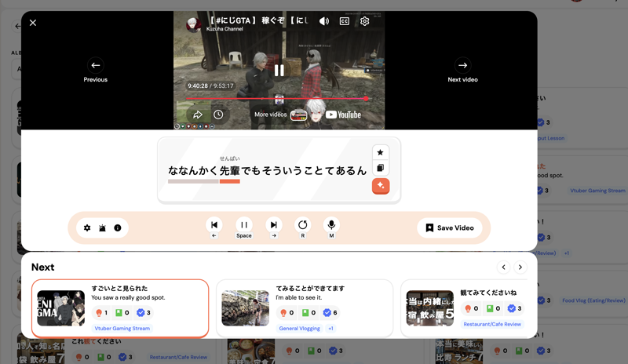Mute the YouTube player volume
628x364 pixels.
(324, 21)
